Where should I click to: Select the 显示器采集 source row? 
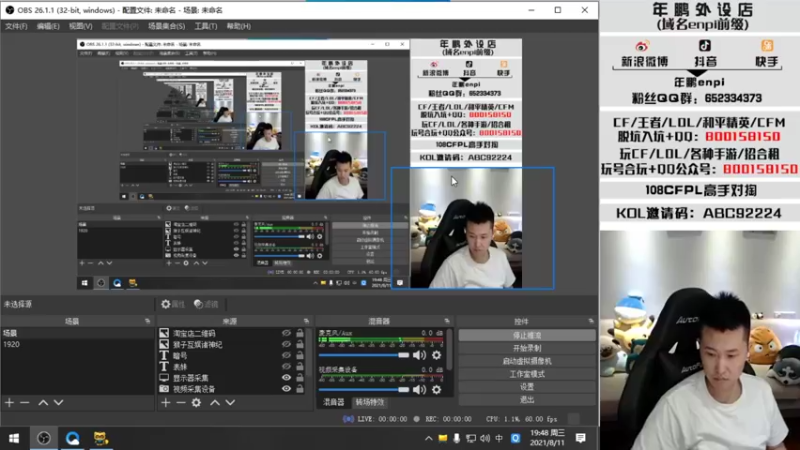click(x=232, y=378)
